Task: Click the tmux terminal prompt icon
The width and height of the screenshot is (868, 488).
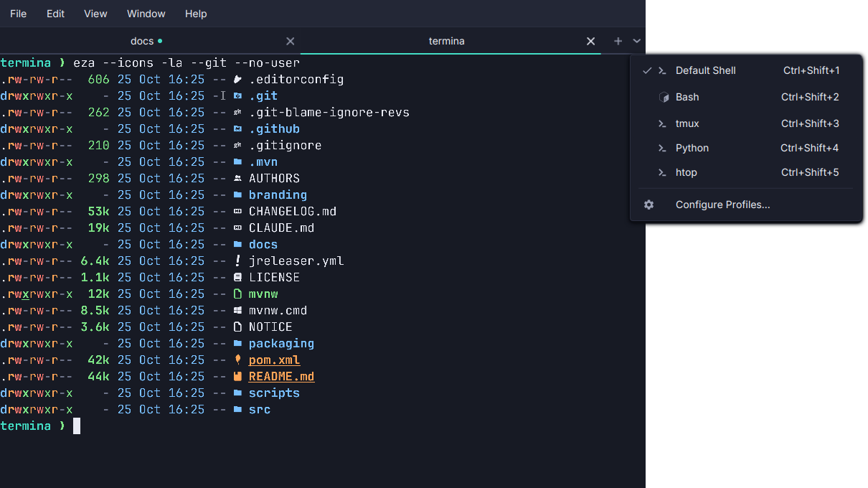Action: (663, 123)
